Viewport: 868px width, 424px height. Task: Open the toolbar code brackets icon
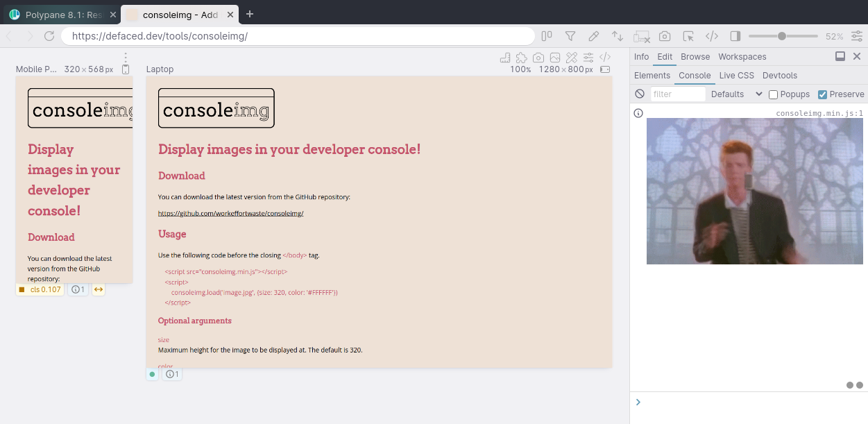tap(712, 36)
